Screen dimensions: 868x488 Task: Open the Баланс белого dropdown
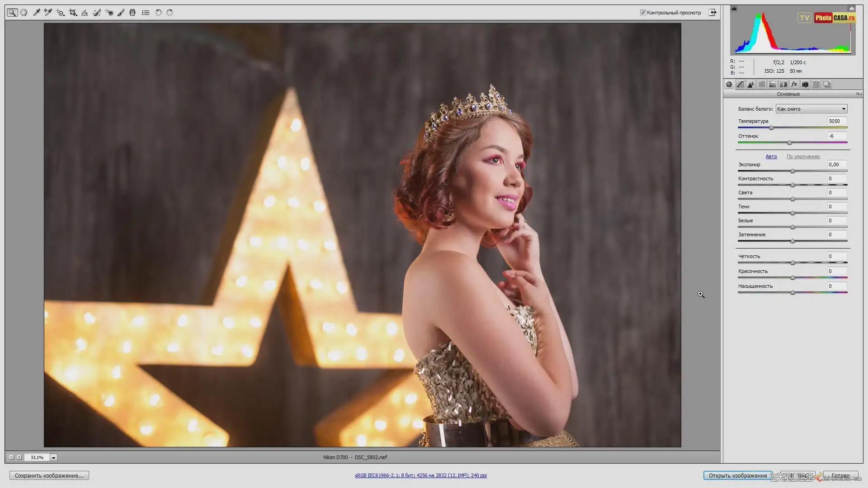tap(811, 109)
